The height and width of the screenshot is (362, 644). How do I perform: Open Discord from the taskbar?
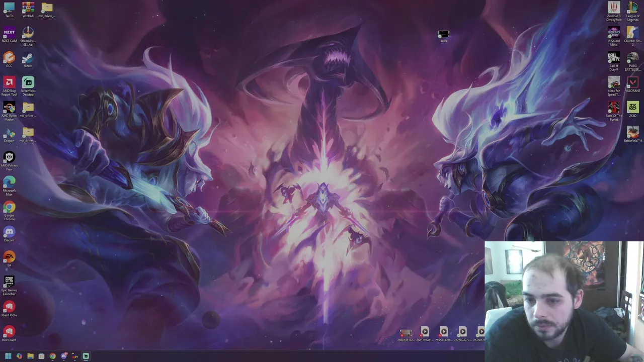coord(64,356)
